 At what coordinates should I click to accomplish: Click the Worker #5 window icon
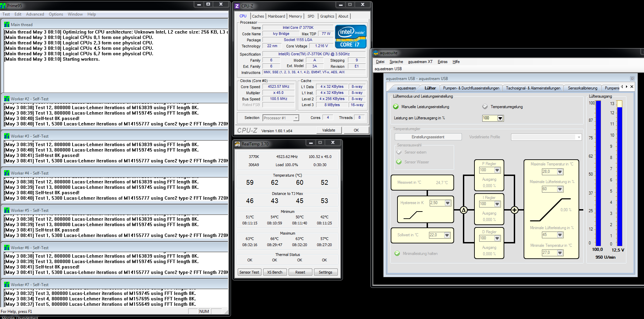[7, 210]
